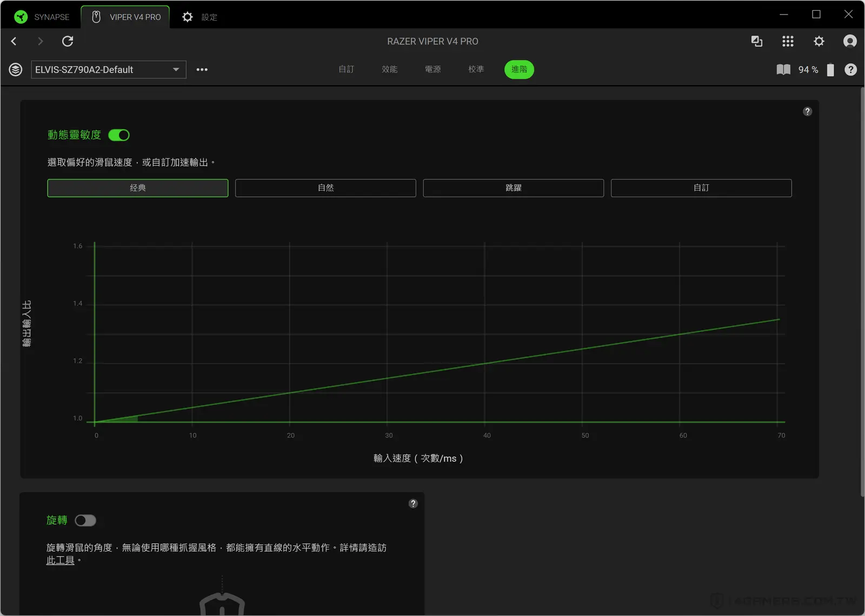Switch to the 電源 tab
This screenshot has height=616, width=865.
(432, 69)
